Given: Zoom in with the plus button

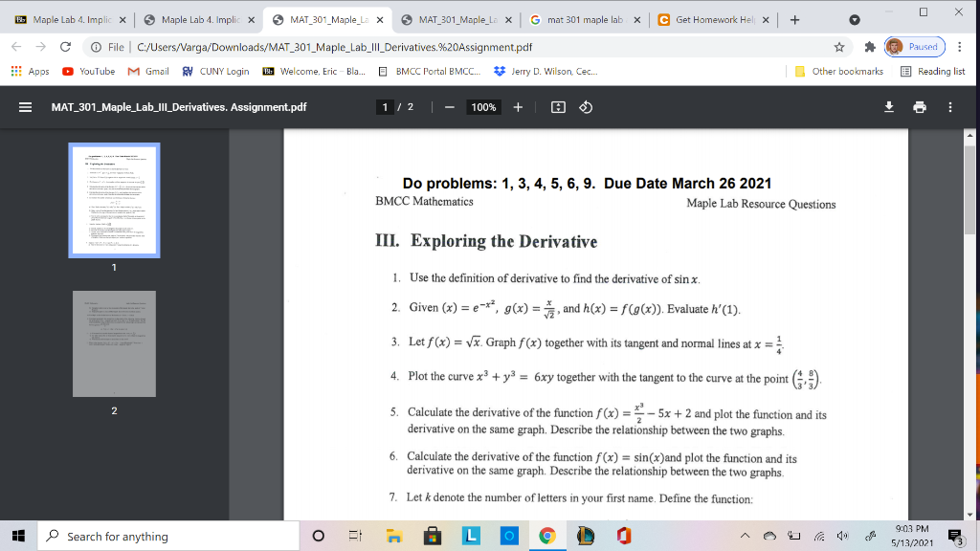Looking at the screenshot, I should [518, 107].
